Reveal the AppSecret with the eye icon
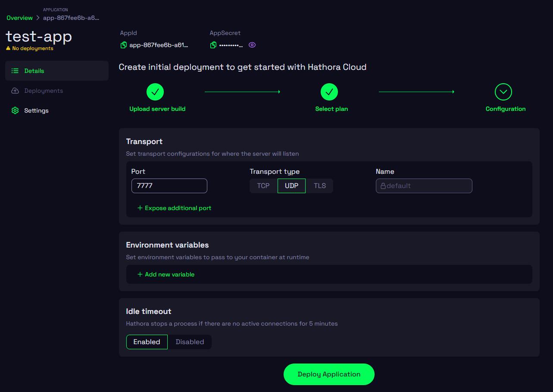Image resolution: width=553 pixels, height=392 pixels. [252, 45]
